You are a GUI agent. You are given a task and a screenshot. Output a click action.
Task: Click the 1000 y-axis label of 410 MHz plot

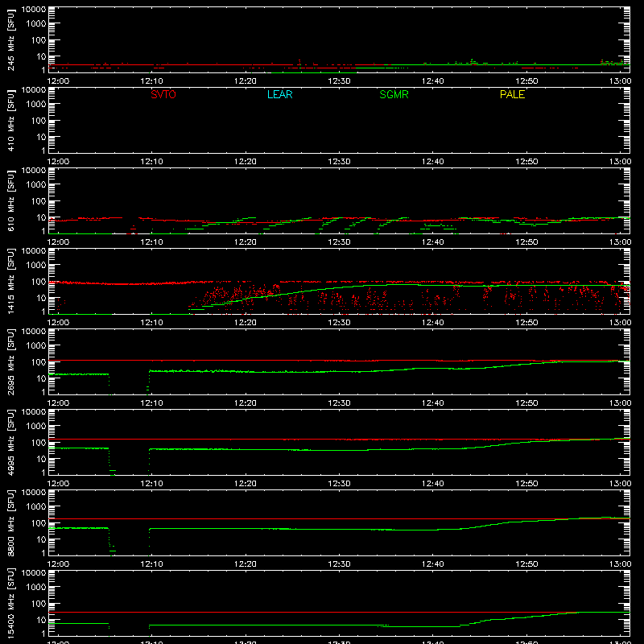[36, 105]
